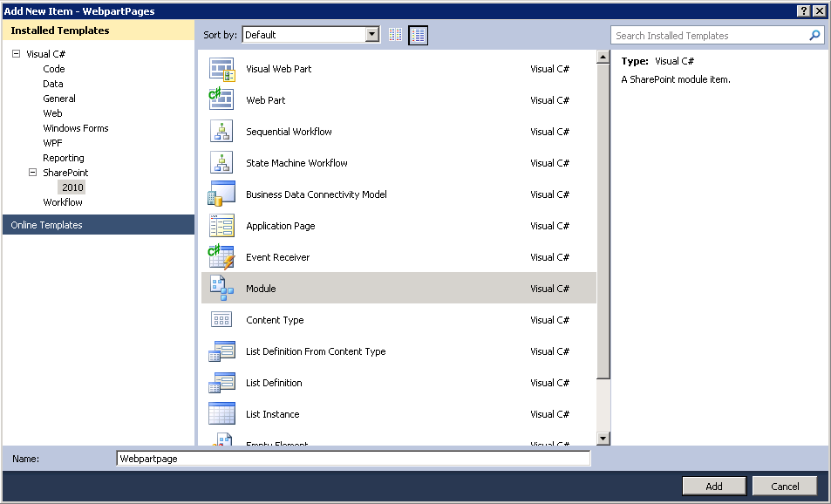The height and width of the screenshot is (504, 831).
Task: Click the Business Data Connectivity Model icon
Action: (x=221, y=194)
